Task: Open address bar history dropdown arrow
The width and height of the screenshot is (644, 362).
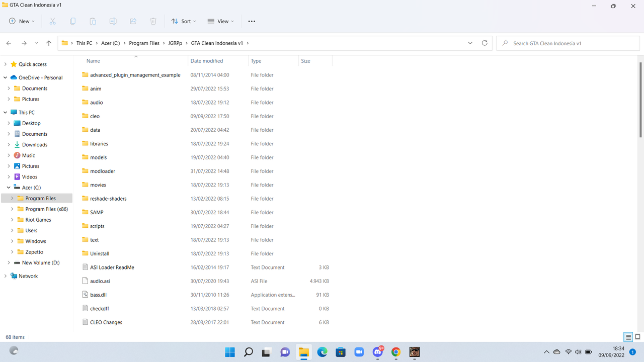Action: [x=470, y=43]
